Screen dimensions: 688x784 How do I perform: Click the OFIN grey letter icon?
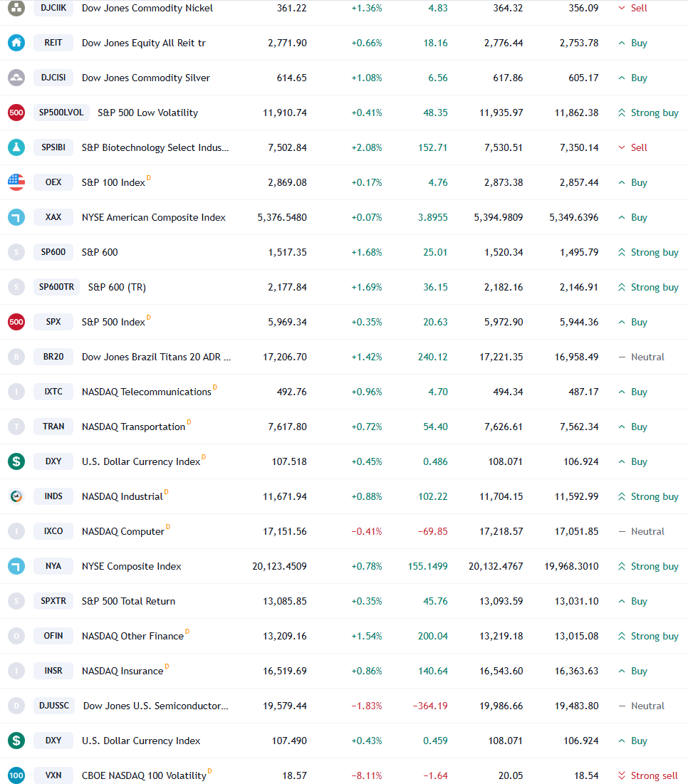point(16,636)
